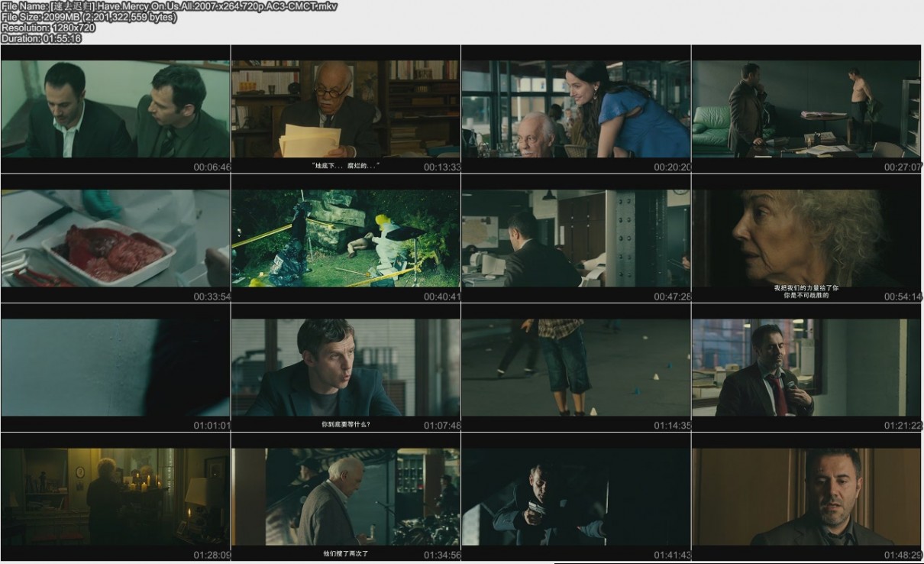Screen dimensions: 924x564
Task: Click the 00:27:07 office scene thumbnail
Action: coord(807,109)
